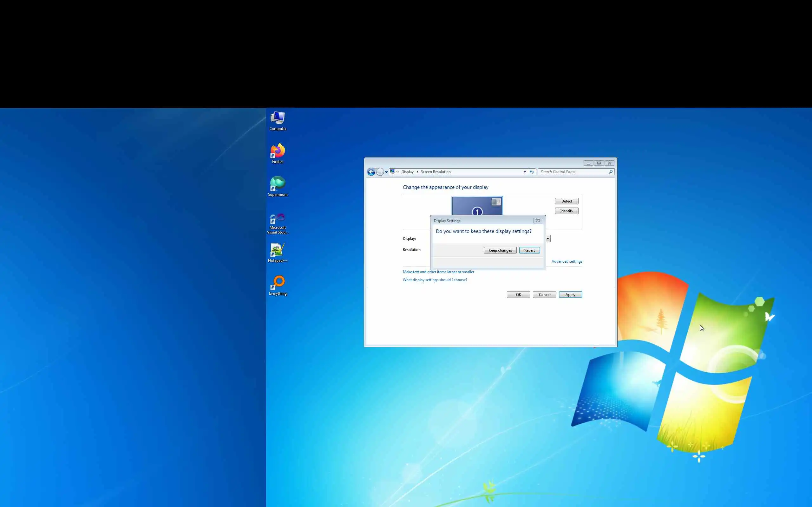Open the Everything search shortcut

pyautogui.click(x=278, y=285)
